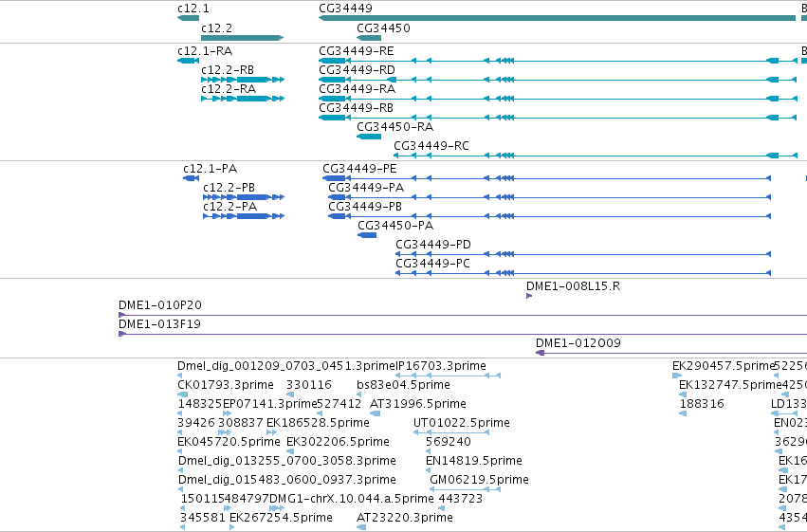Select feature 308837

225,432
